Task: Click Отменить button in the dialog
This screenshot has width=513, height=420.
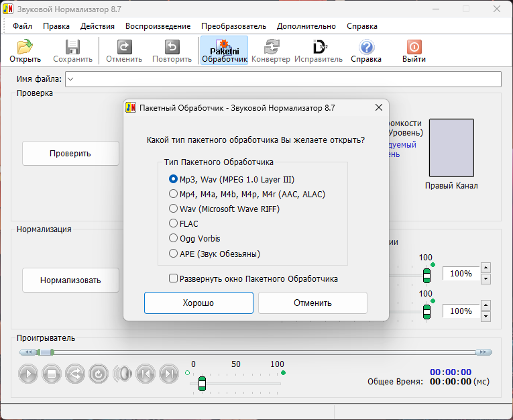Action: [x=312, y=303]
